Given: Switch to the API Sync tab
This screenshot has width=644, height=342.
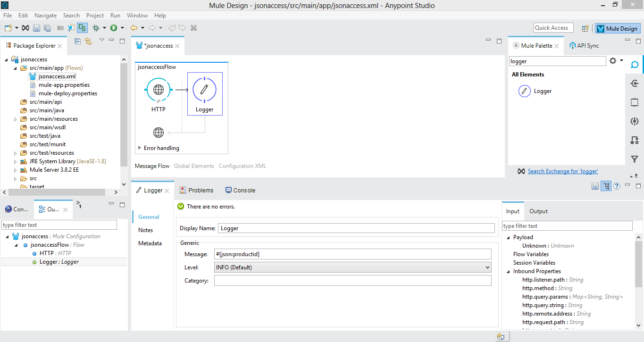Looking at the screenshot, I should [584, 46].
